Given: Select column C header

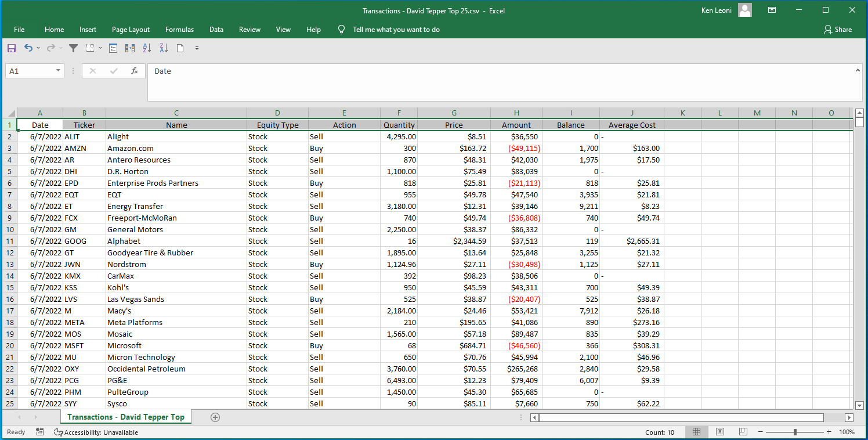Looking at the screenshot, I should [176, 113].
